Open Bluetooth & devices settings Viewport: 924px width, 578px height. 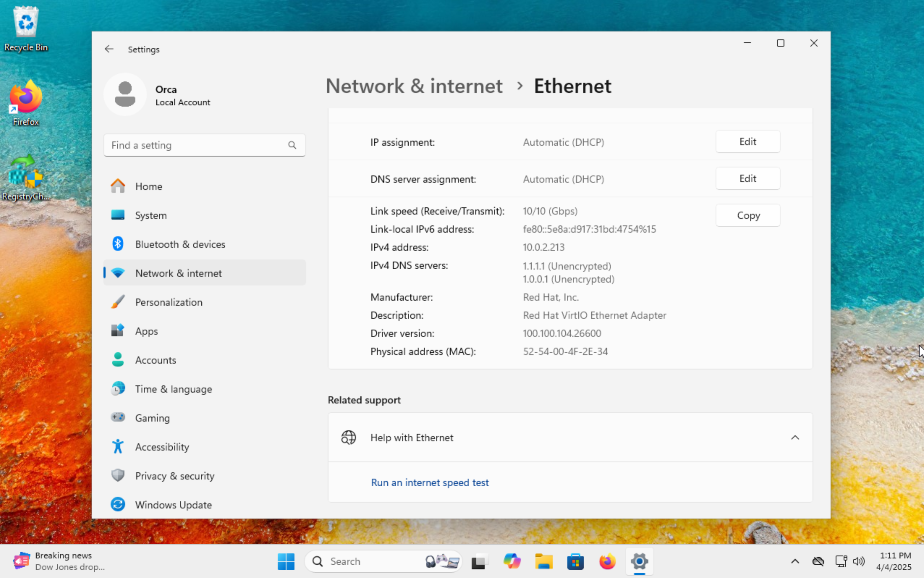click(x=204, y=244)
